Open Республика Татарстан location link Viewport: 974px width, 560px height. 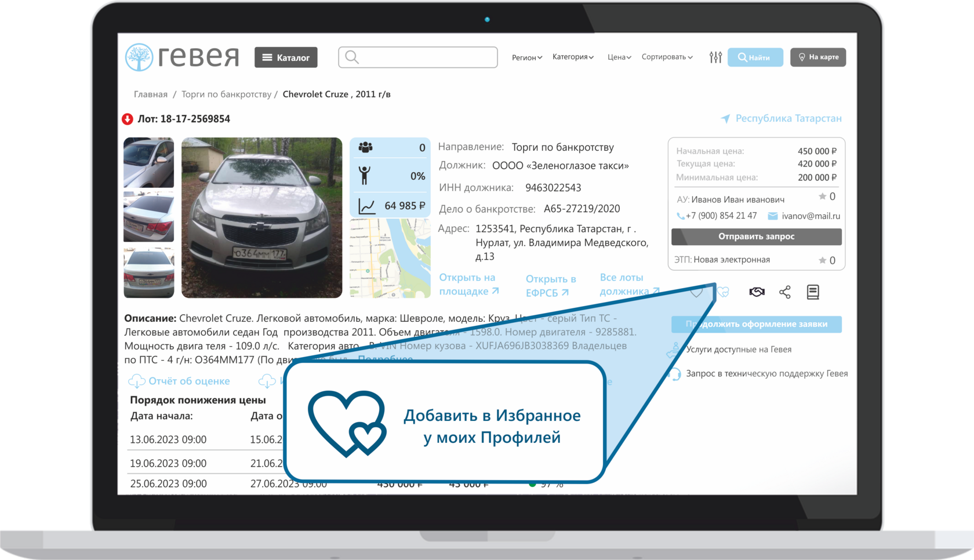pyautogui.click(x=781, y=118)
